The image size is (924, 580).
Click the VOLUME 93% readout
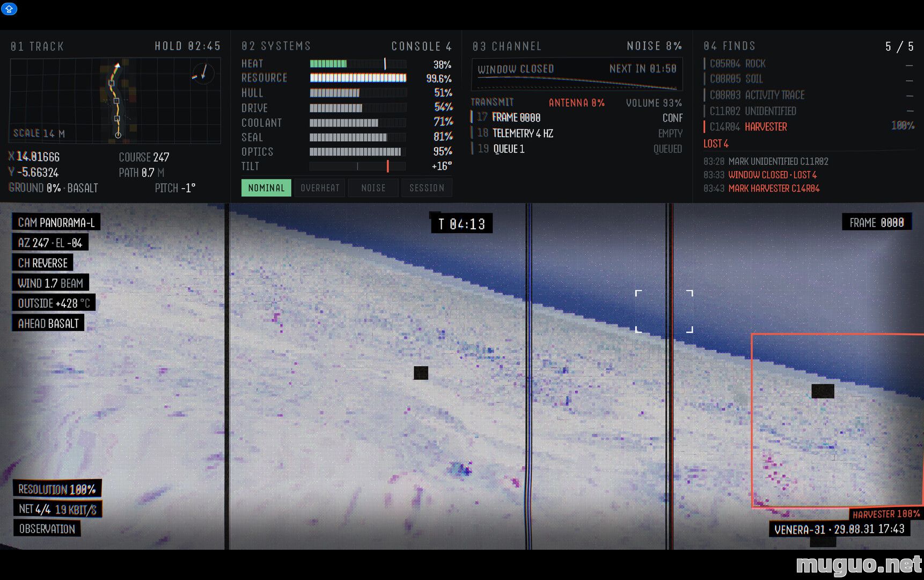(x=654, y=103)
